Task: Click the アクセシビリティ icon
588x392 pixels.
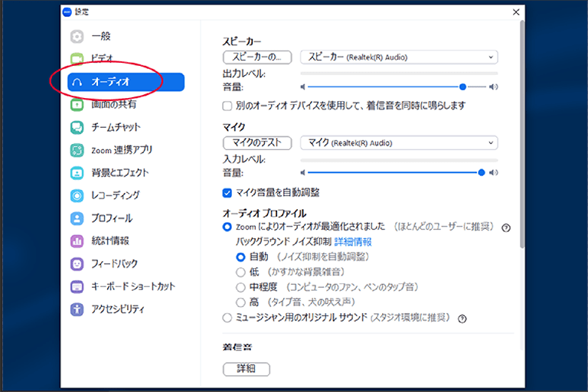Action: [x=77, y=309]
